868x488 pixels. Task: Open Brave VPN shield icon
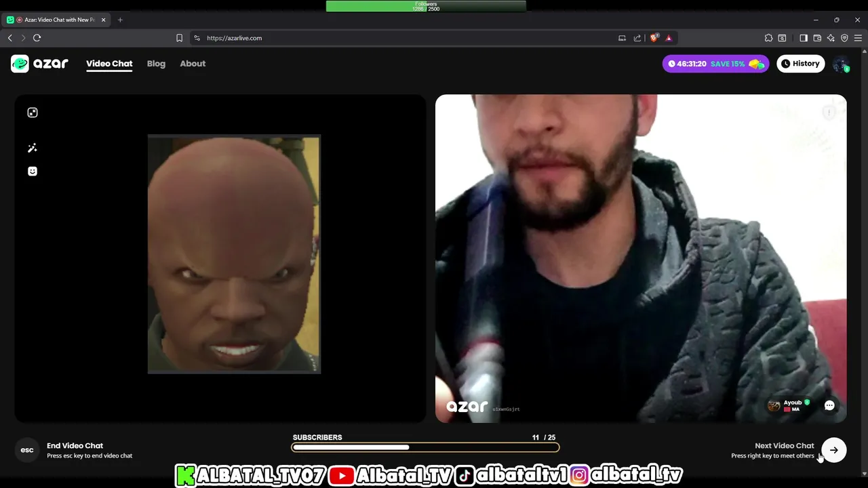(844, 38)
